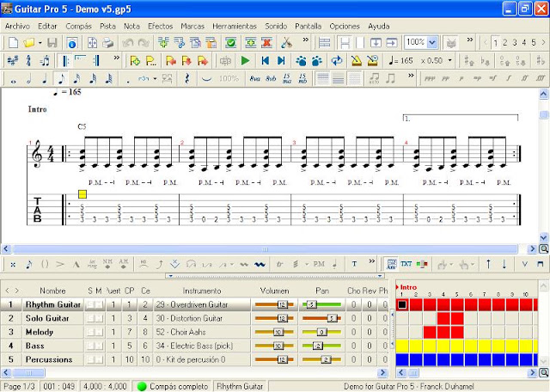Select the Bass track
This screenshot has width=550, height=392.
coord(34,346)
